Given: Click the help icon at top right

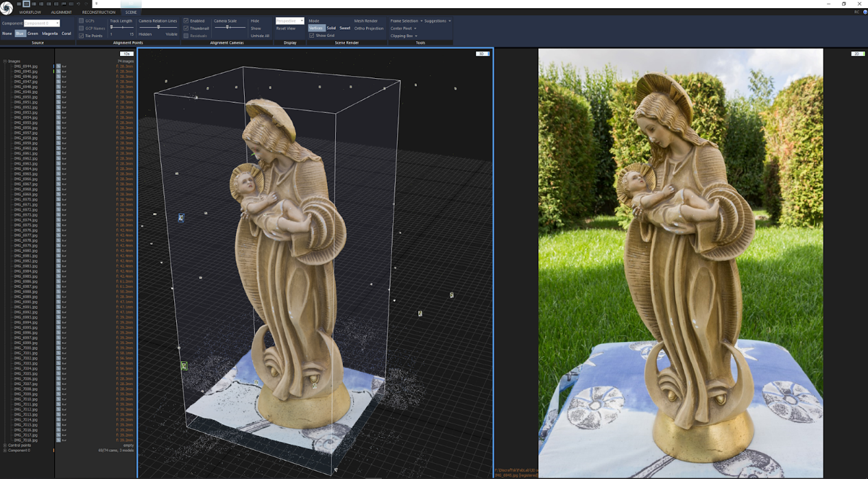Looking at the screenshot, I should [x=865, y=12].
